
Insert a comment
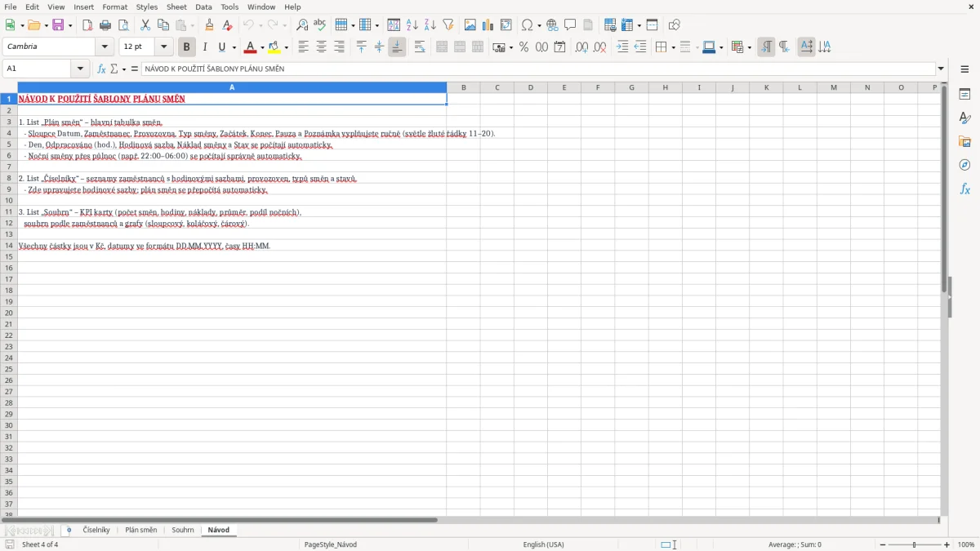pyautogui.click(x=571, y=25)
